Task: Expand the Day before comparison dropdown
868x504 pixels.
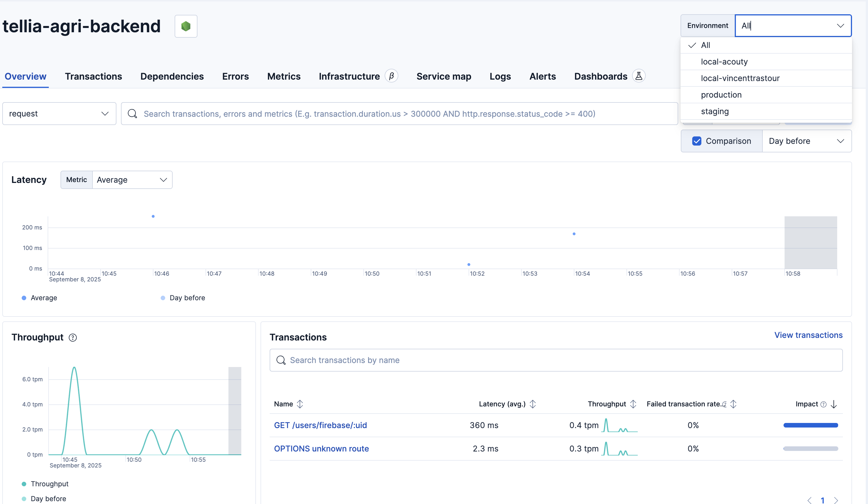Action: [806, 141]
